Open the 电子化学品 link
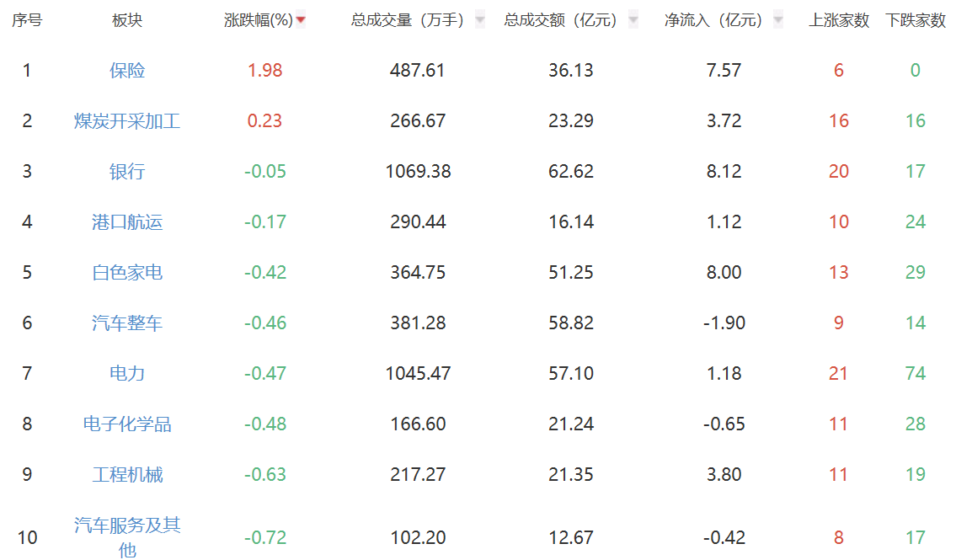 (127, 424)
